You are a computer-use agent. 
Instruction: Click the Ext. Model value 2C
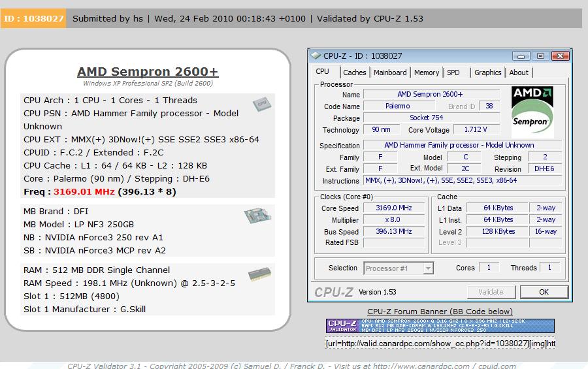point(465,169)
